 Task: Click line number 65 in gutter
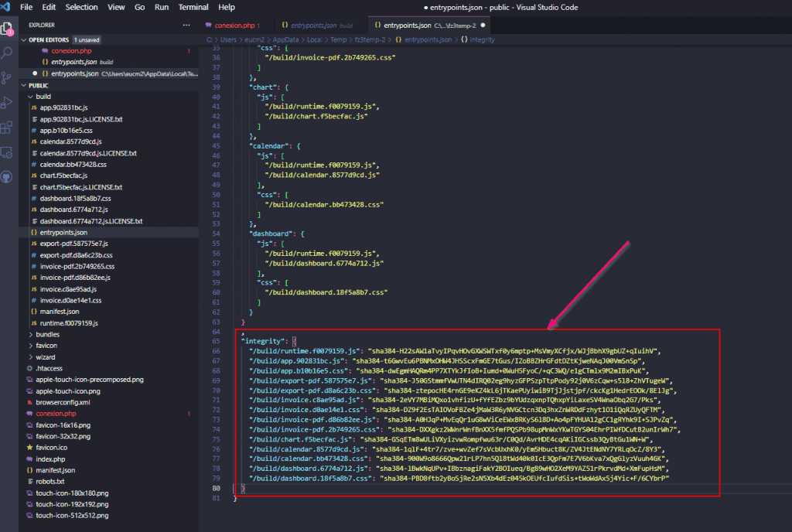coord(217,341)
